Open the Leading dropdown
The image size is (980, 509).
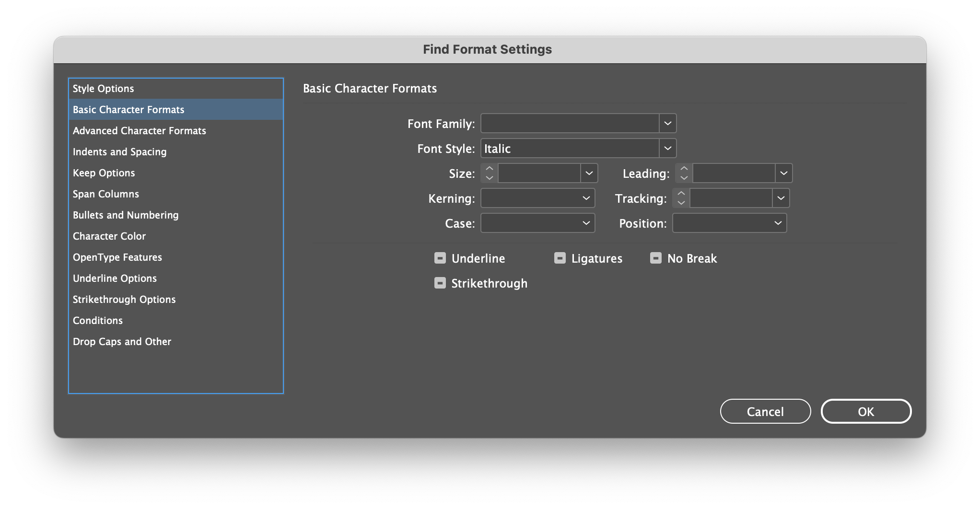(x=783, y=173)
